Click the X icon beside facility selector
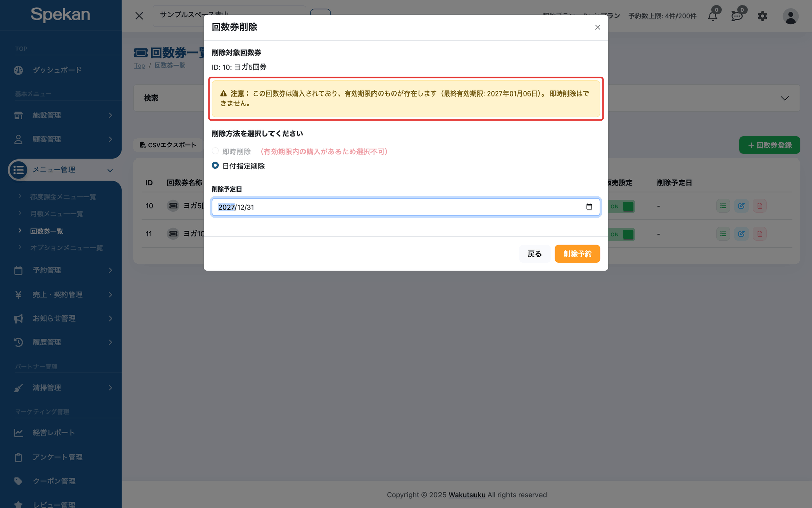Screen dimensions: 812x508 pos(139,16)
